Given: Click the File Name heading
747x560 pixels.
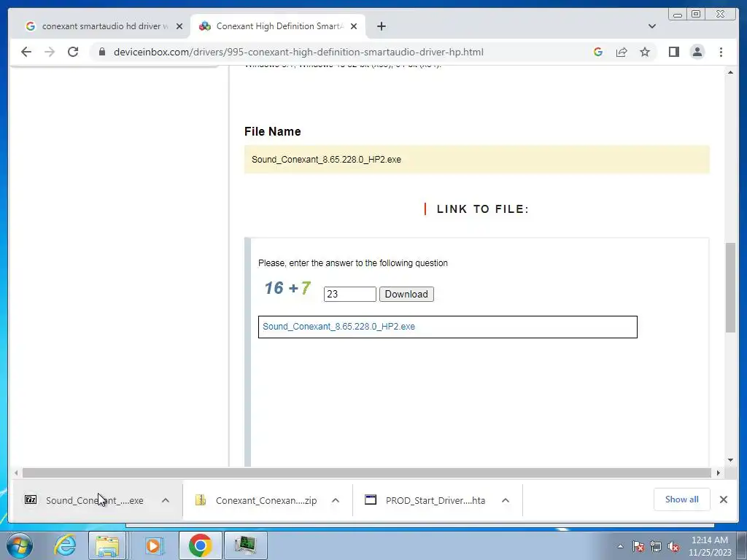Looking at the screenshot, I should [x=273, y=131].
